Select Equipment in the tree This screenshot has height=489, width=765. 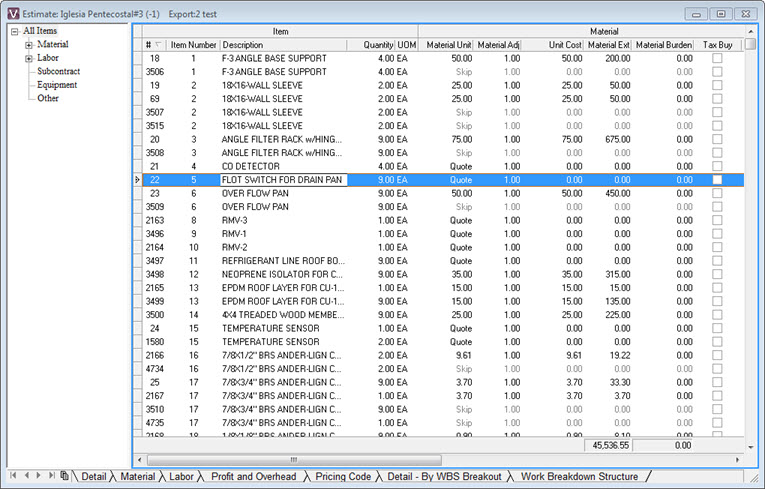click(57, 85)
